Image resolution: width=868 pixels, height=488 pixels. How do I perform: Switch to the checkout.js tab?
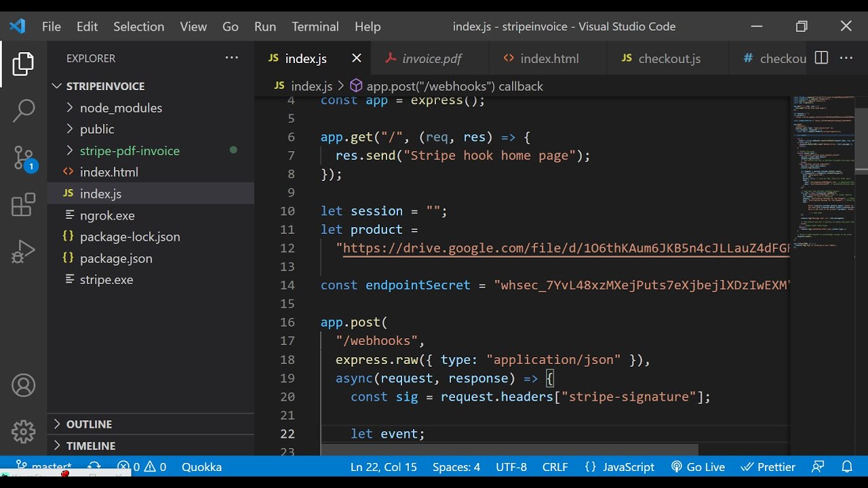[x=669, y=59]
